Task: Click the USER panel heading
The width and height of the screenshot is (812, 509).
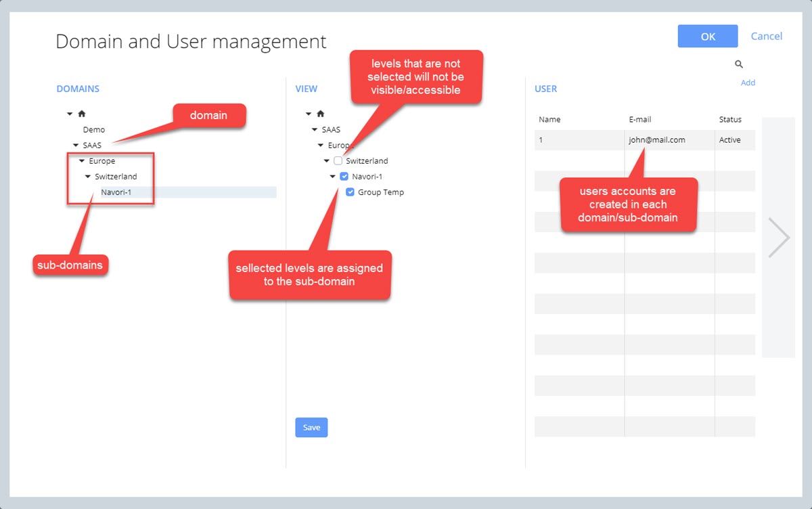Action: 546,89
